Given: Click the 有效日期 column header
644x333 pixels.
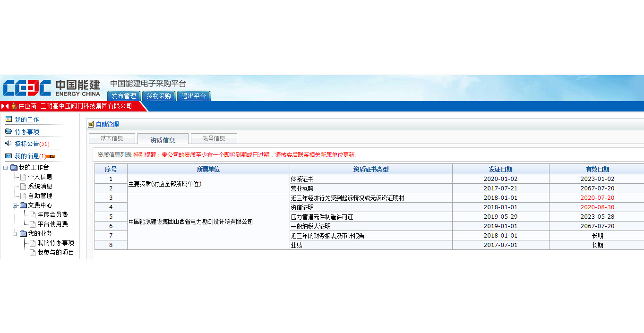Looking at the screenshot, I should coord(597,169).
